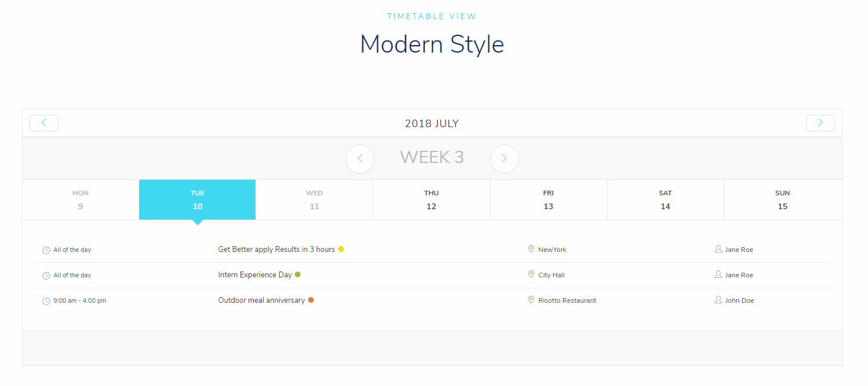Open the FRI 13 day tab

(548, 200)
